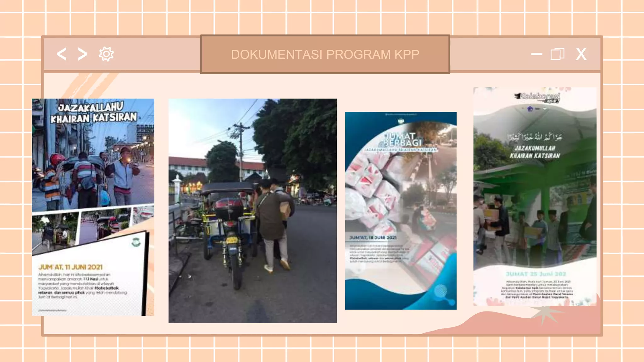The height and width of the screenshot is (362, 644).
Task: Click the X close icon
Action: (581, 54)
